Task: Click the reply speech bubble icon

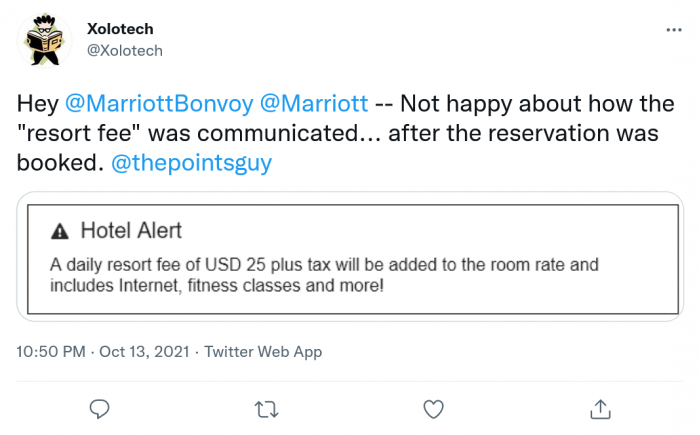Action: pos(99,408)
